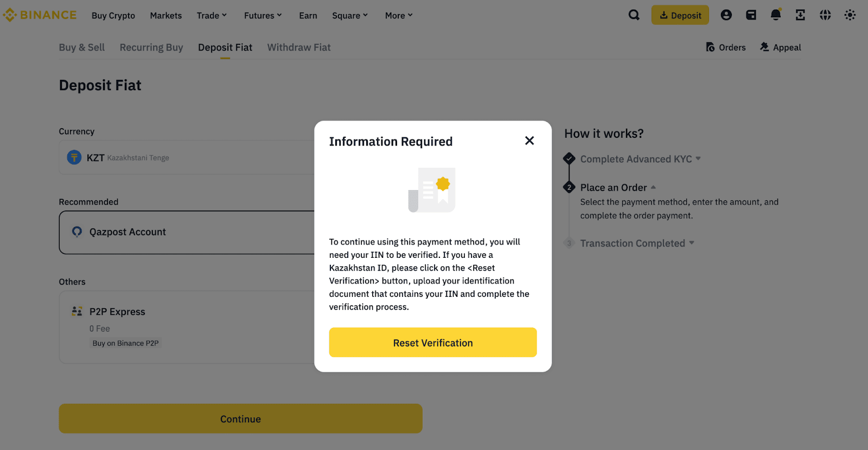Click the search magnifier icon
Viewport: 868px width, 450px height.
coord(634,15)
